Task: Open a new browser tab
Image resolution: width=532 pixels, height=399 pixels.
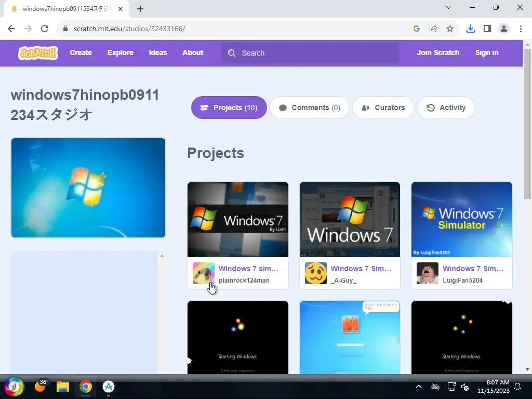Action: [140, 9]
